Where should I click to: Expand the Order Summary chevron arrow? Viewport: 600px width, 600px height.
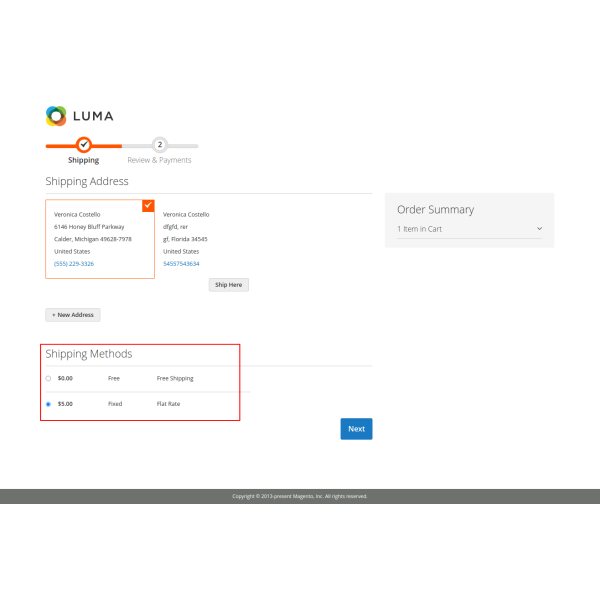click(x=540, y=229)
